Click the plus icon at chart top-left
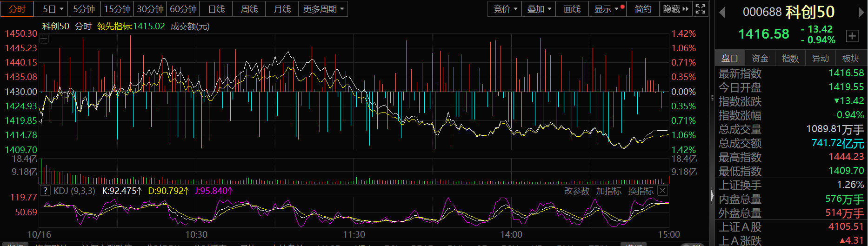Viewport: 868px width, 246px height. pos(44,39)
